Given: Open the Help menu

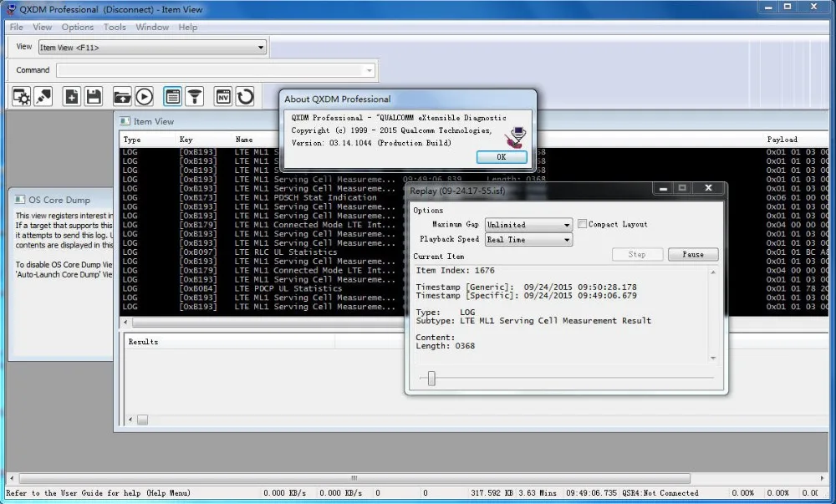Looking at the screenshot, I should [x=187, y=27].
